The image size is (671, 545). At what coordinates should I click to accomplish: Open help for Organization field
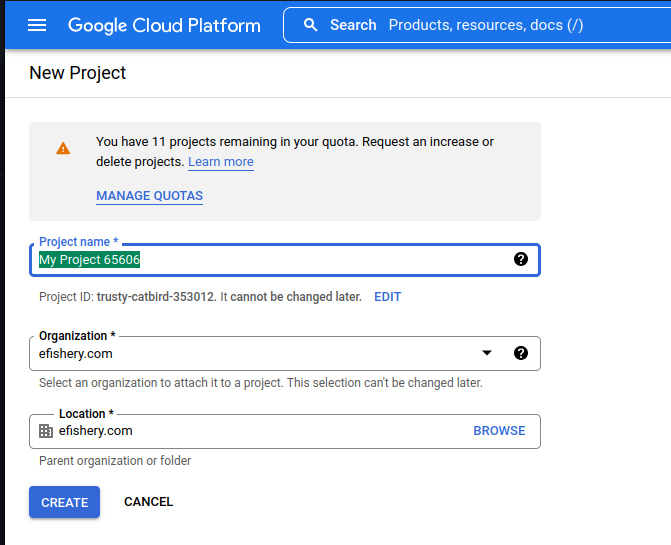pyautogui.click(x=521, y=353)
